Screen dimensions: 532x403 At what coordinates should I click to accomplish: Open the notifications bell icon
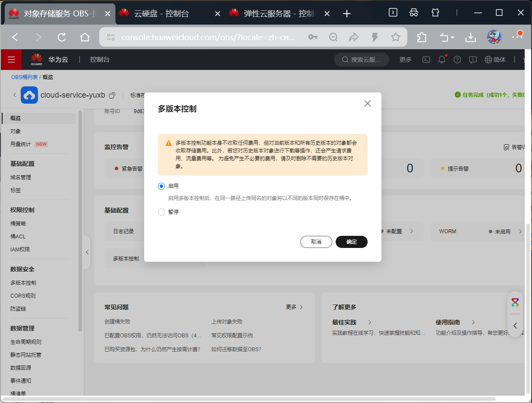click(442, 60)
